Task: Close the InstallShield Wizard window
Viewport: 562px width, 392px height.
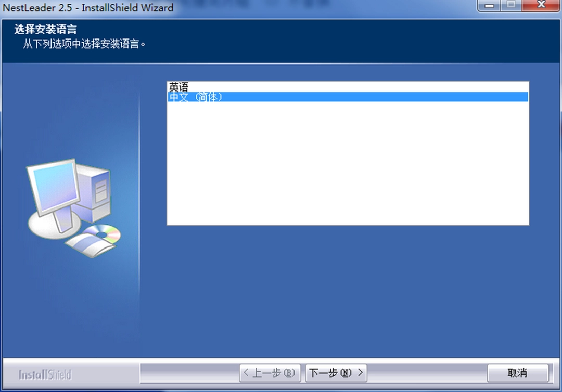Action: coord(541,5)
